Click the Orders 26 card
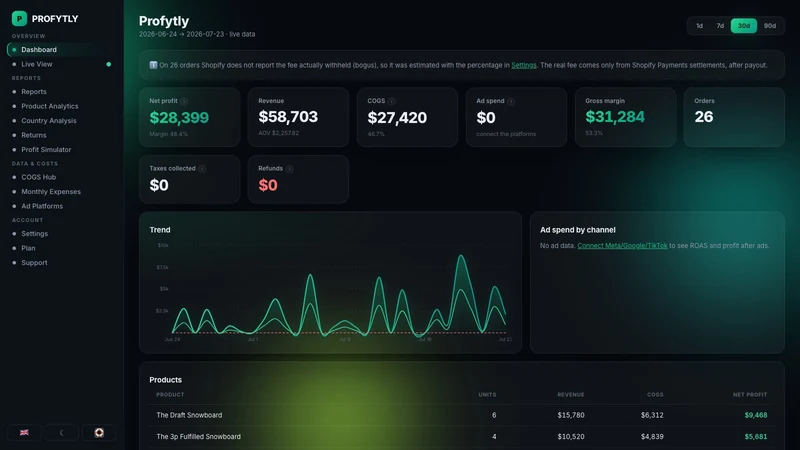Image resolution: width=800 pixels, height=450 pixels. tap(734, 117)
